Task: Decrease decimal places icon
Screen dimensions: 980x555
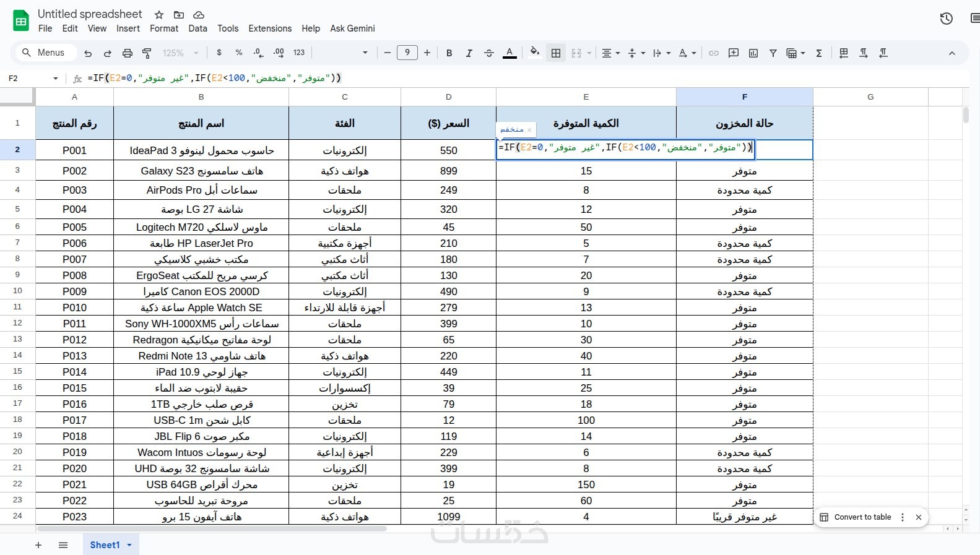Action: point(259,53)
